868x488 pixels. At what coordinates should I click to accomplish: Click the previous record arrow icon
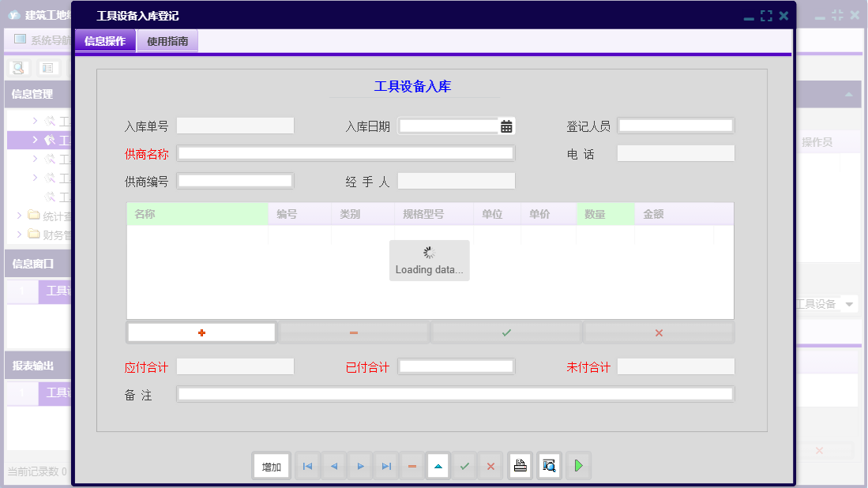tap(333, 466)
